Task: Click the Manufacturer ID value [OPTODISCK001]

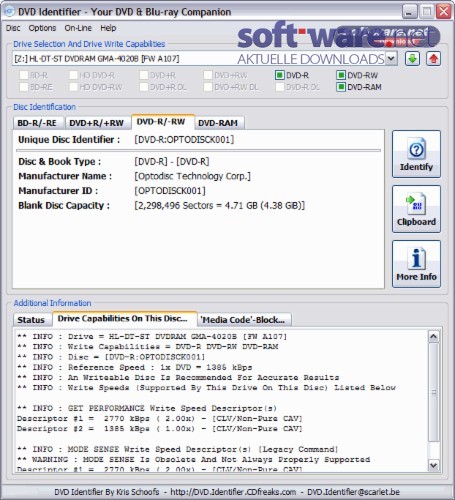Action: click(x=170, y=191)
